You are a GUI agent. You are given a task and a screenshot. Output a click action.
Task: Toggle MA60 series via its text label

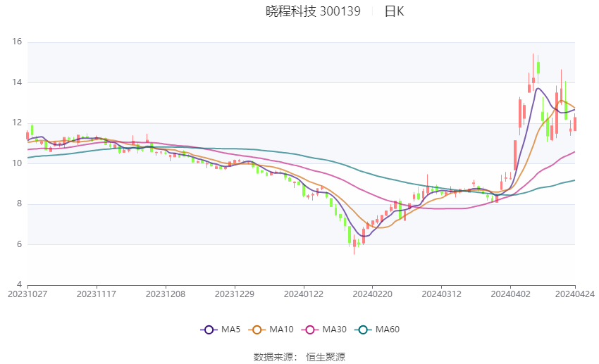tap(388, 330)
